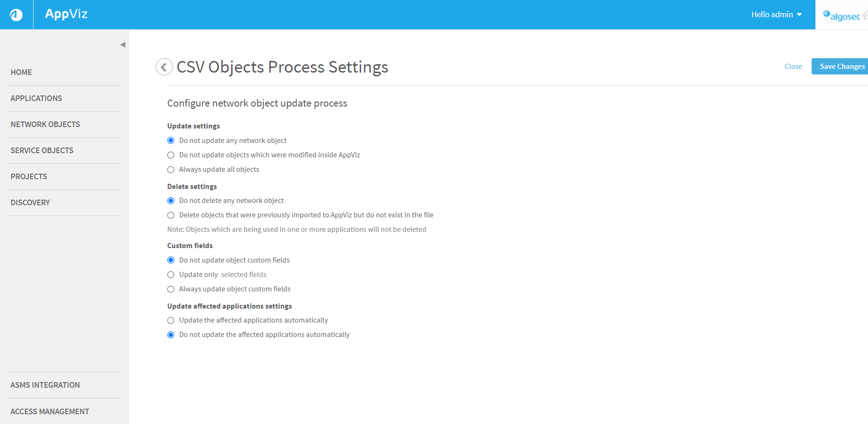Open Access Management in sidebar
Image resolution: width=868 pixels, height=424 pixels.
[x=50, y=411]
